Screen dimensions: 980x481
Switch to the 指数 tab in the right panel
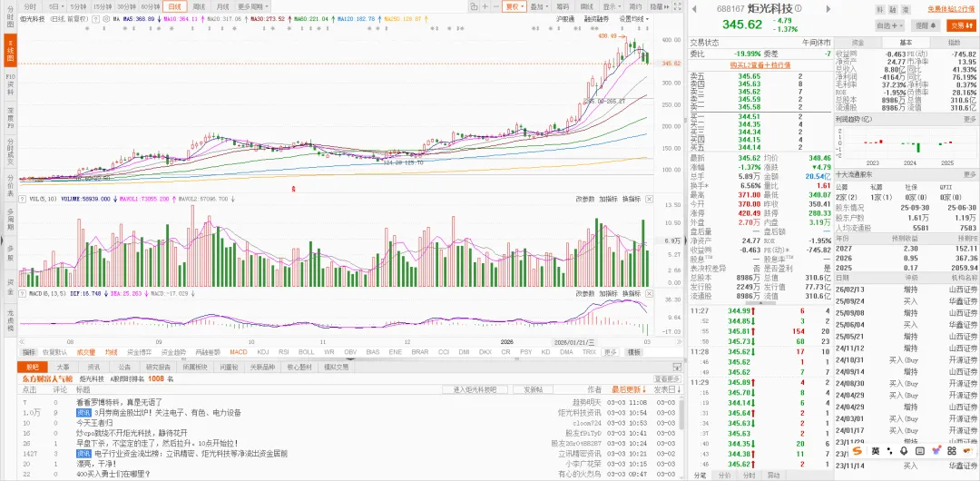click(953, 42)
